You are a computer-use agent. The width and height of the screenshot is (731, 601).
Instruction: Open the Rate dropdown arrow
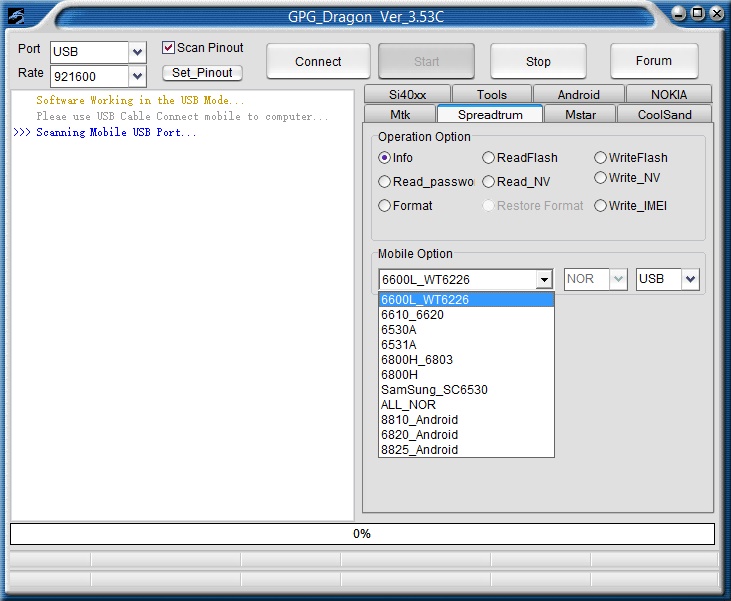[137, 76]
